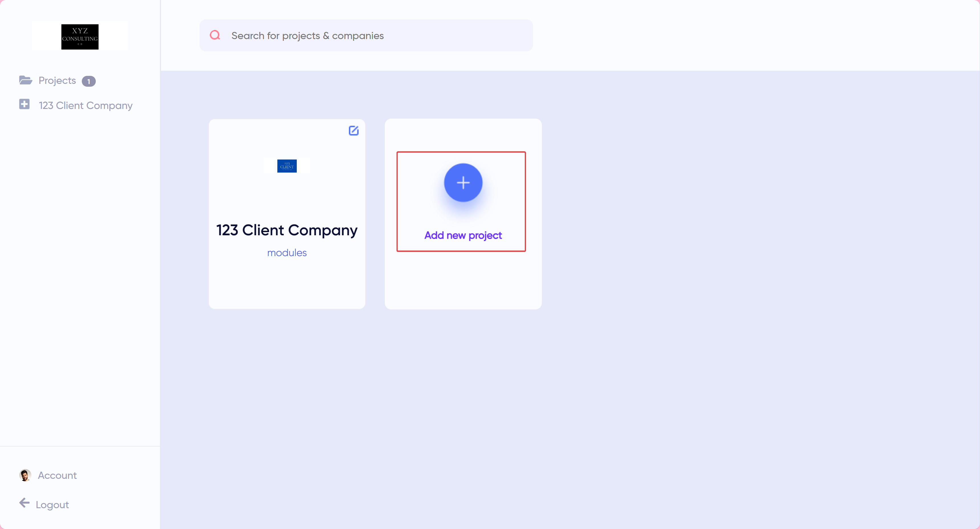
Task: Open Projects in the sidebar
Action: coord(57,81)
